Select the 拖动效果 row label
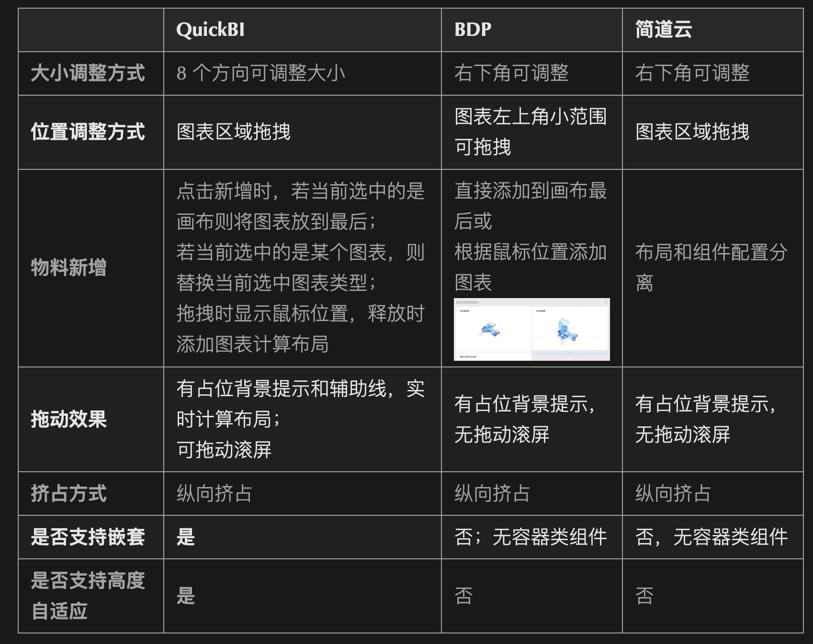Screen dimensions: 813x644 [68, 419]
